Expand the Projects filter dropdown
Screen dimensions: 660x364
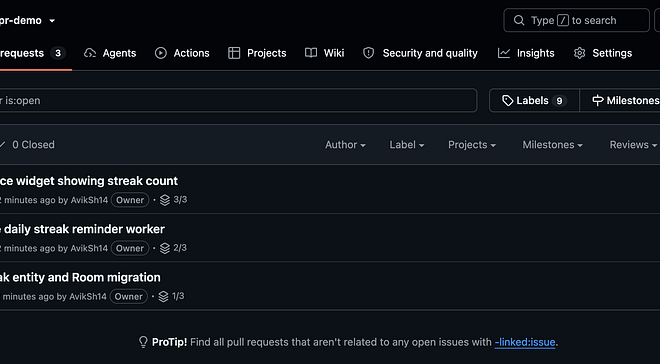(472, 145)
